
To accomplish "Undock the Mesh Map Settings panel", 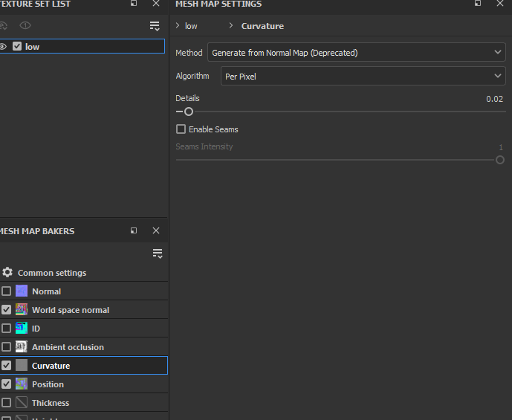I will 478,4.
